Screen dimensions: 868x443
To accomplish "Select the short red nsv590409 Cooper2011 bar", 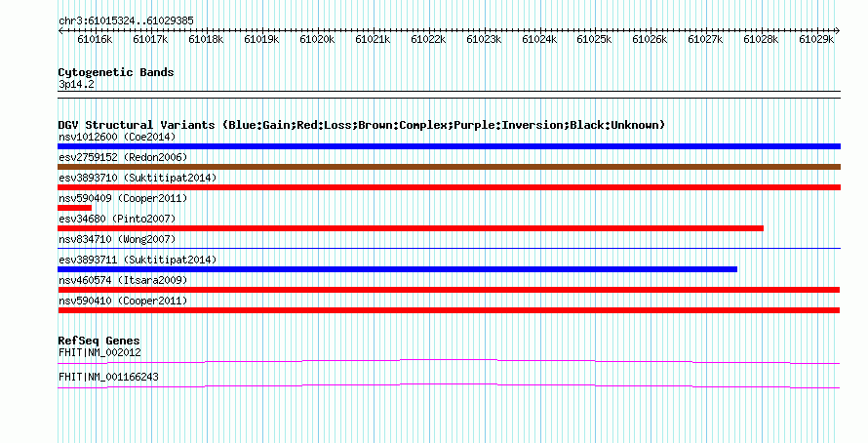I will pos(75,208).
